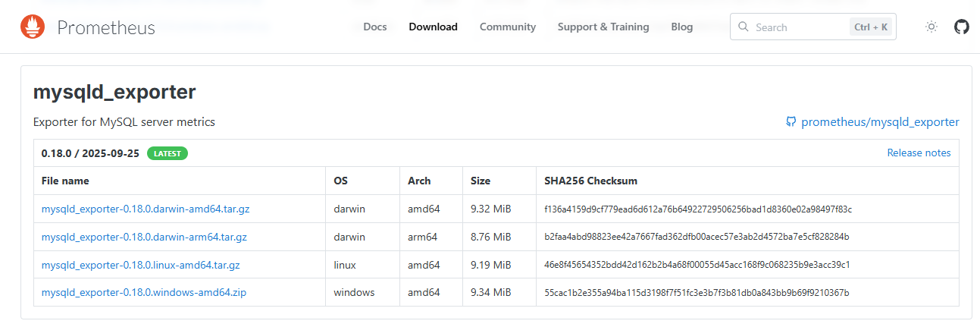980x324 pixels.
Task: Click the Prometheus title text in header
Action: [x=106, y=28]
